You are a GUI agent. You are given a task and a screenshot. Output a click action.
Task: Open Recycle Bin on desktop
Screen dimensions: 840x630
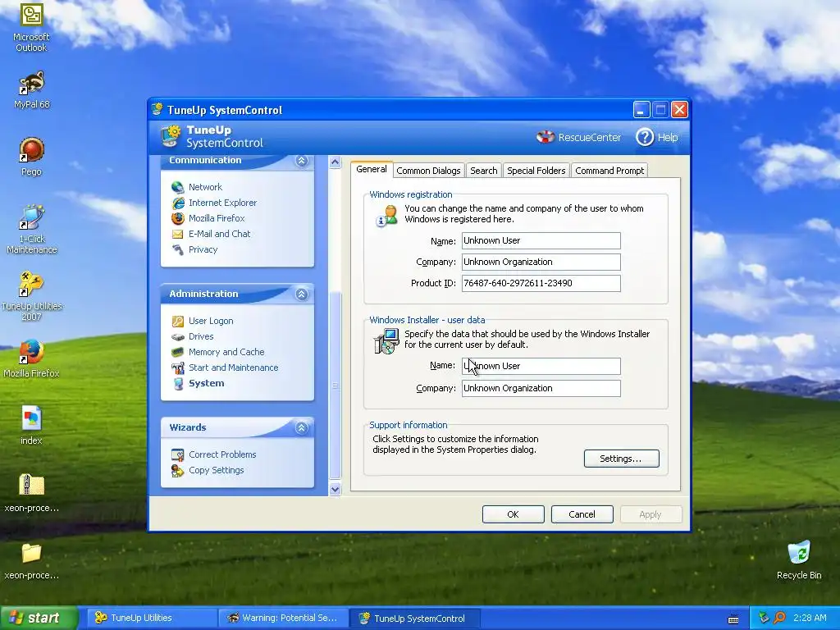[799, 560]
